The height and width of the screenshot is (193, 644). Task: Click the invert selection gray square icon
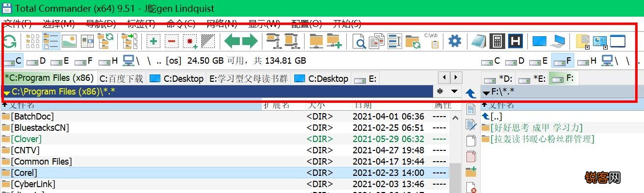tap(208, 41)
